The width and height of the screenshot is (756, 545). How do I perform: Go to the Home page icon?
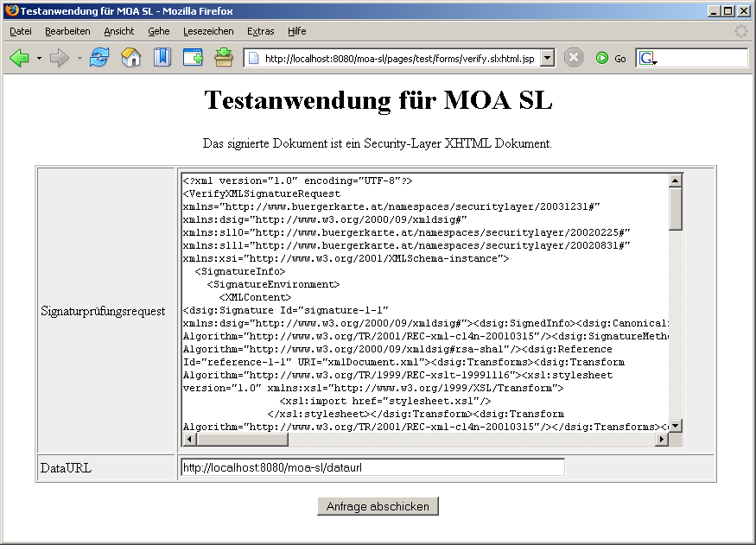(130, 59)
